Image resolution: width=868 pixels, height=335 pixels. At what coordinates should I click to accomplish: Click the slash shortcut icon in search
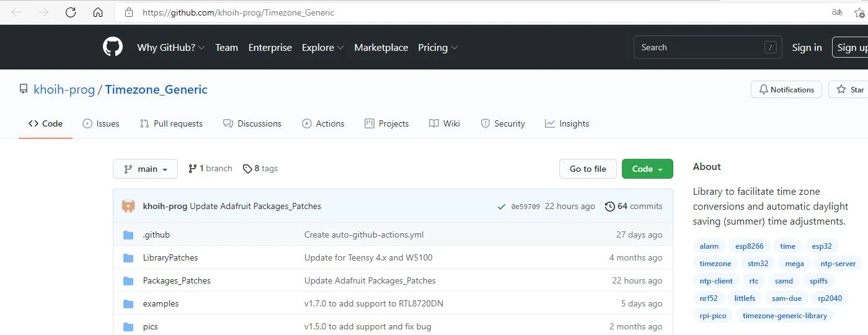point(771,47)
